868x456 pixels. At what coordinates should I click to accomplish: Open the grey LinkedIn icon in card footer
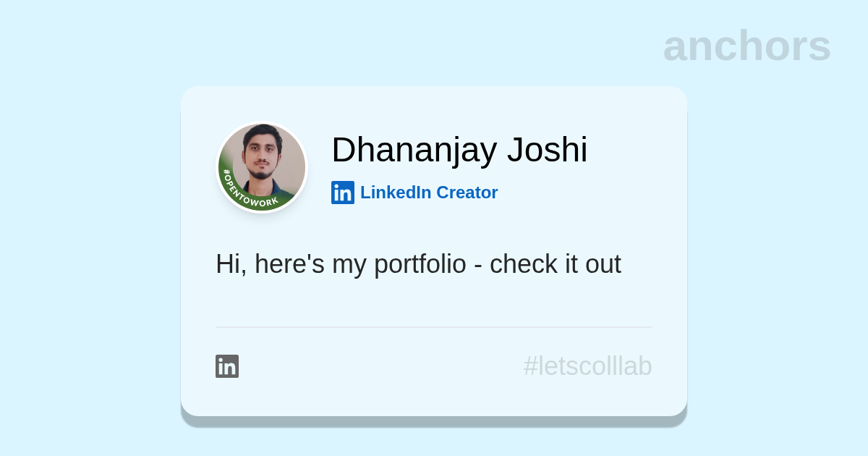[x=227, y=366]
